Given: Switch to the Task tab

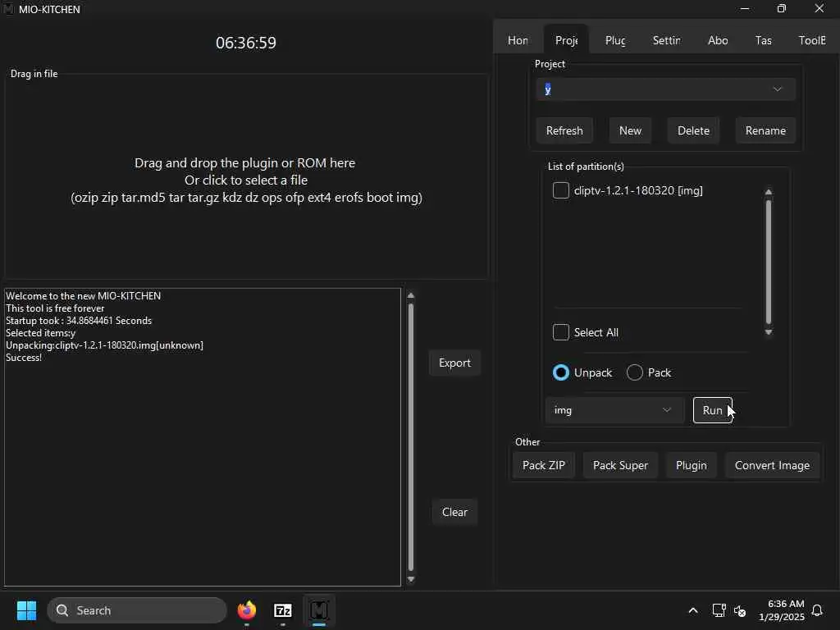Looking at the screenshot, I should (764, 40).
